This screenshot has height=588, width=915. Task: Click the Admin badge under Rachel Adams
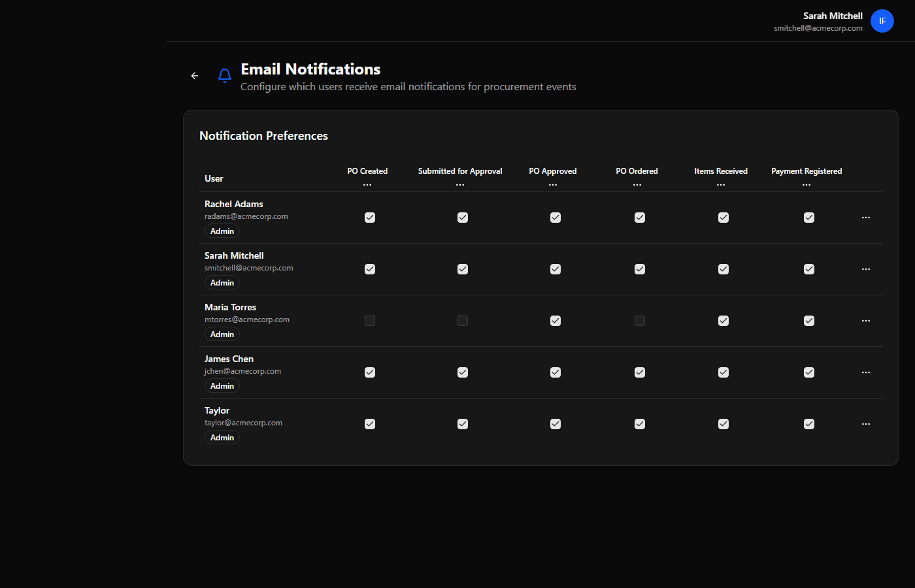(x=222, y=231)
